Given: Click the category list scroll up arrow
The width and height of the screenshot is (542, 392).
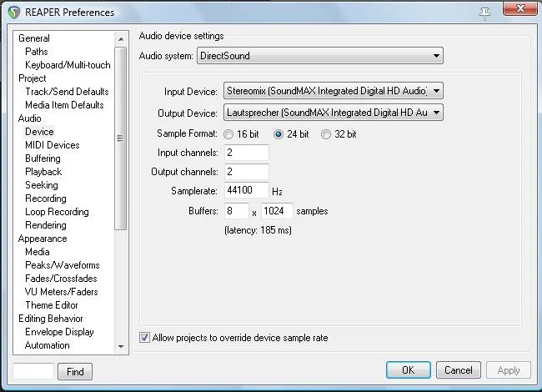Looking at the screenshot, I should pyautogui.click(x=121, y=39).
